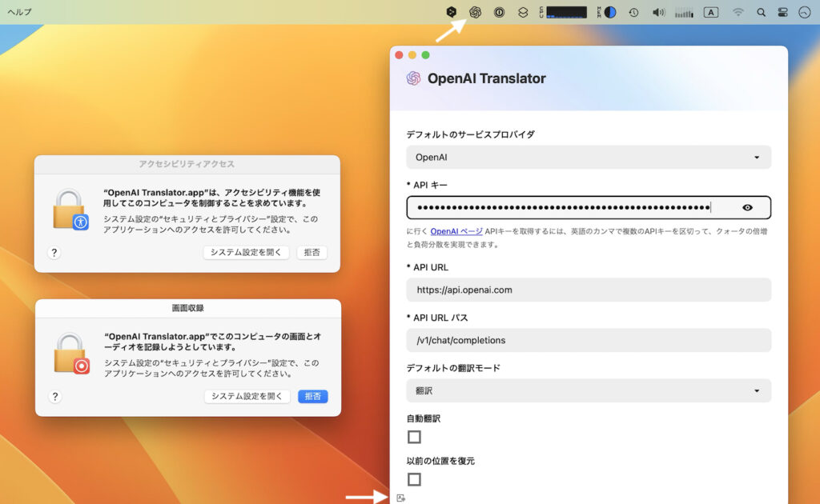Click 拒否 in the 画面収録 dialog
Screen dimensions: 820x504
click(x=312, y=396)
